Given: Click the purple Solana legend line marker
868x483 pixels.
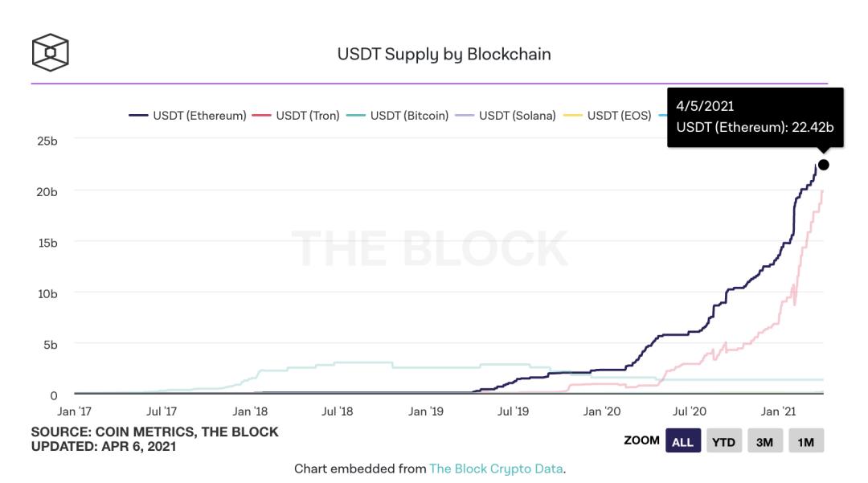Looking at the screenshot, I should pos(465,116).
